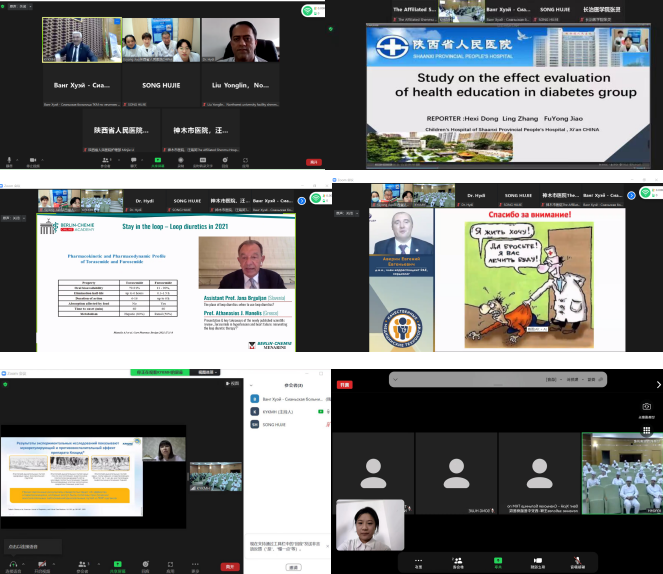Collapse participants panel using its header chevron
The image size is (663, 574).
click(250, 383)
